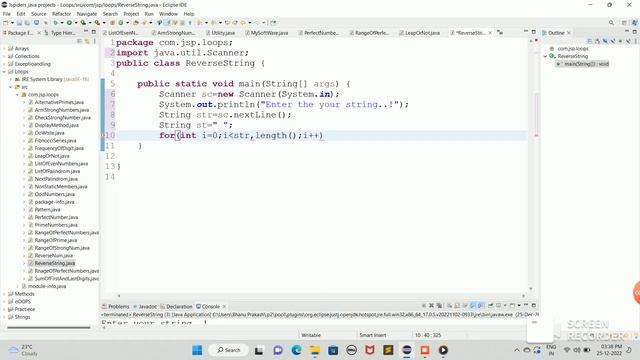This screenshot has height=360, width=640.
Task: Open Microsoft Edge from taskbar
Action: (x=296, y=350)
